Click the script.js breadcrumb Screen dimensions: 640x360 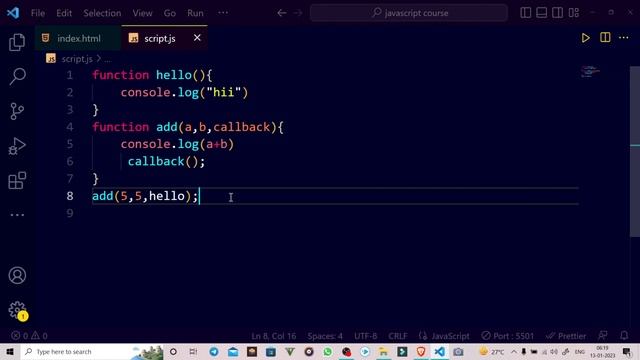point(77,59)
